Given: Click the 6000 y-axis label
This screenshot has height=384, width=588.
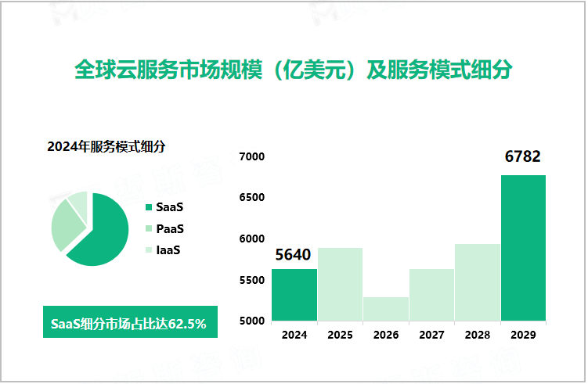Looking at the screenshot, I should coord(251,239).
